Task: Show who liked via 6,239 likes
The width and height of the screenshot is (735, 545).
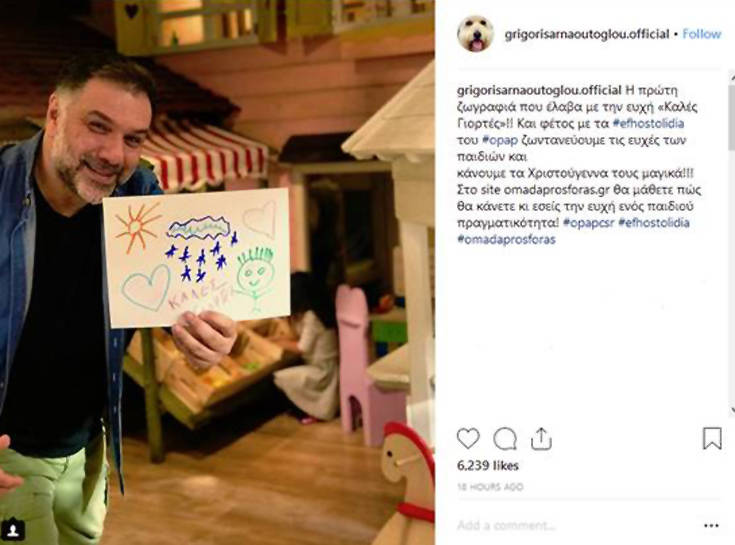Action: coord(488,466)
